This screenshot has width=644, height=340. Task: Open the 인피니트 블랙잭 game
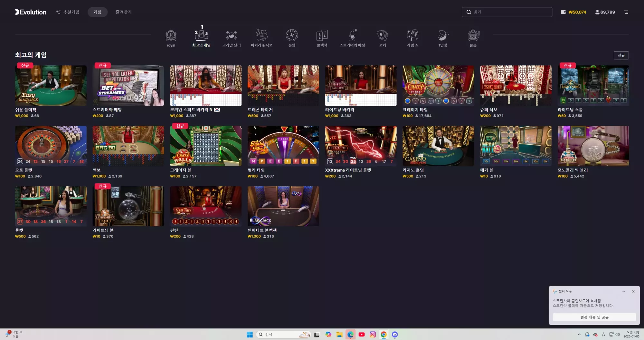click(x=283, y=206)
